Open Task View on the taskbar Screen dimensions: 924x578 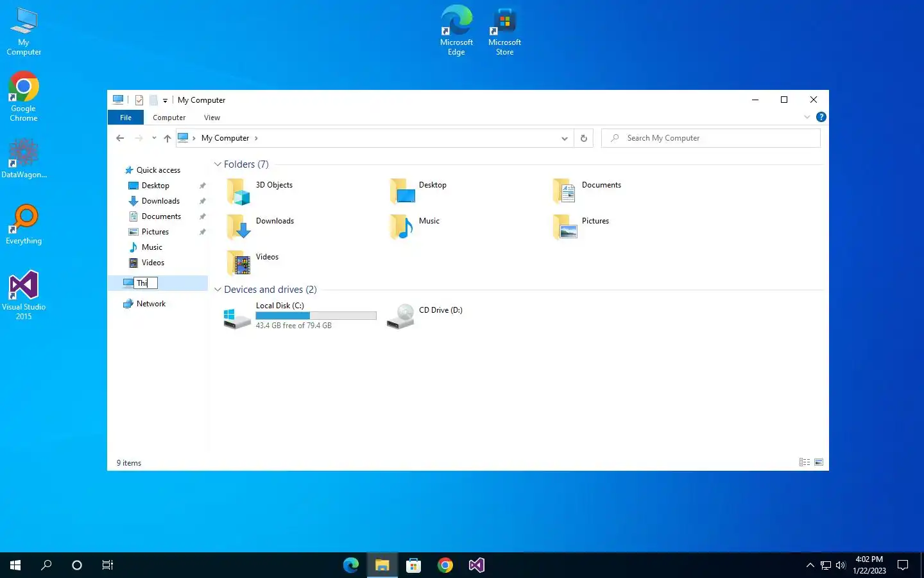coord(108,565)
